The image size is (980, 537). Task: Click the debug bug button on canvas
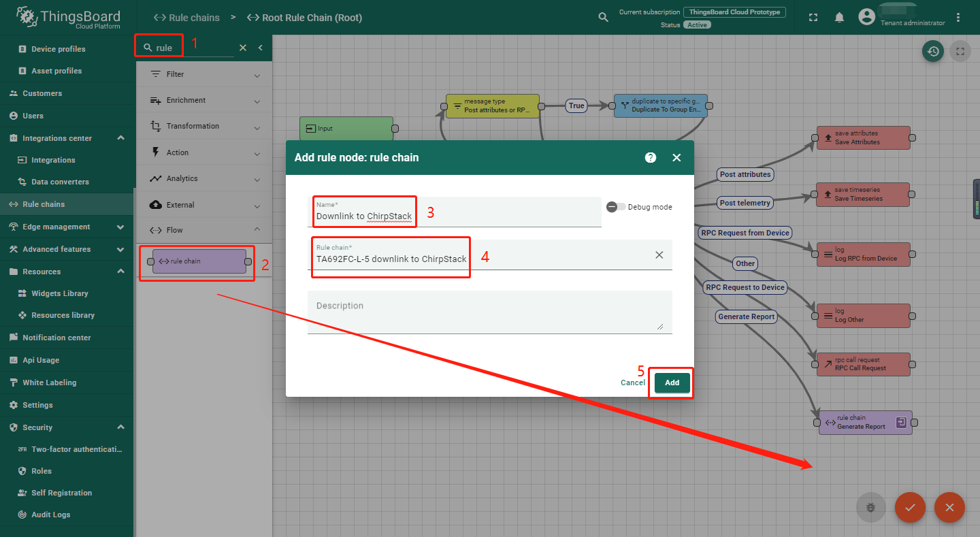870,507
